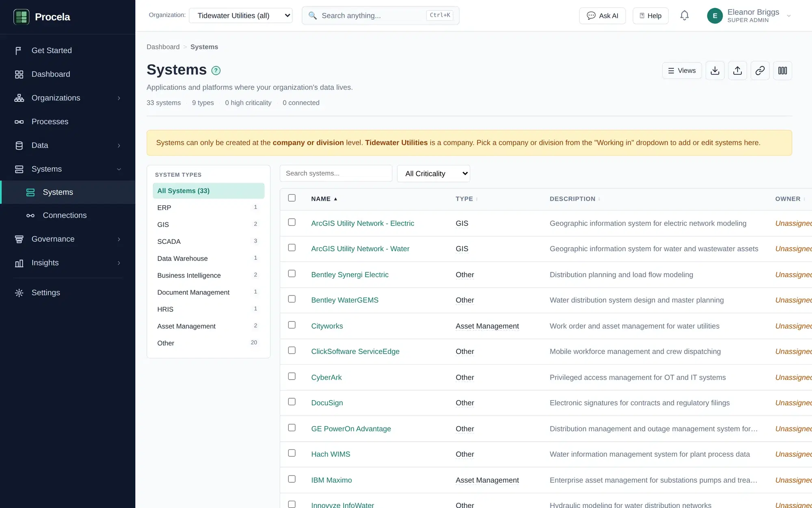Check the Bentley Synergi Electric row

point(292,274)
